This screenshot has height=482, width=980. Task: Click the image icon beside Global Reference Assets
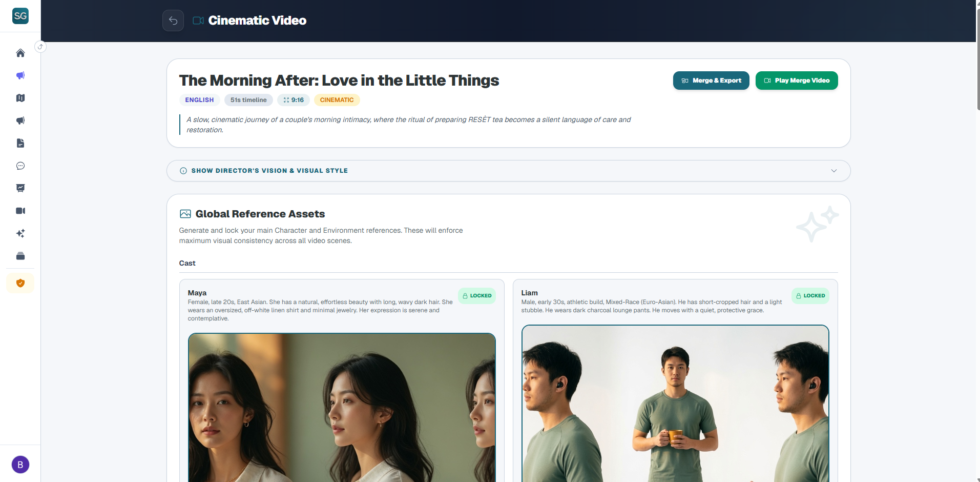[185, 214]
